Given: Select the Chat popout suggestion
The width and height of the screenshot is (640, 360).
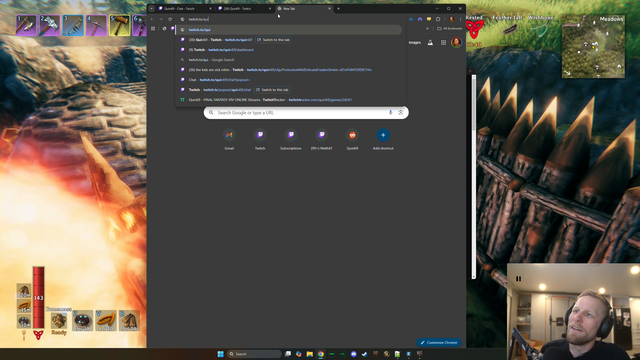Looking at the screenshot, I should tap(289, 80).
